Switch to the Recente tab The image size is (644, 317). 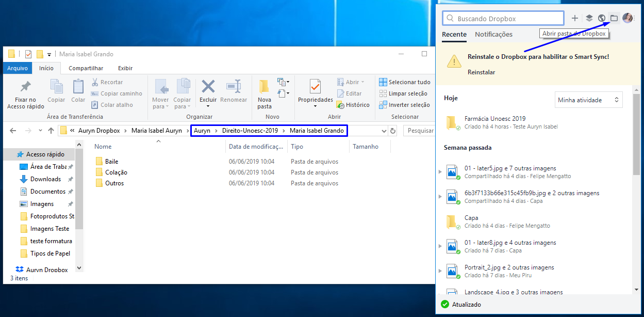[x=454, y=34]
